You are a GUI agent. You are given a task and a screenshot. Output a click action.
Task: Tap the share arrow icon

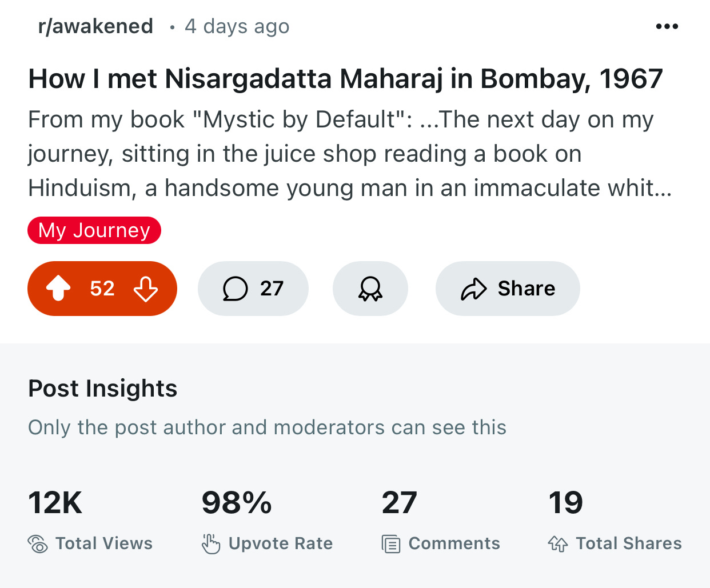point(474,289)
